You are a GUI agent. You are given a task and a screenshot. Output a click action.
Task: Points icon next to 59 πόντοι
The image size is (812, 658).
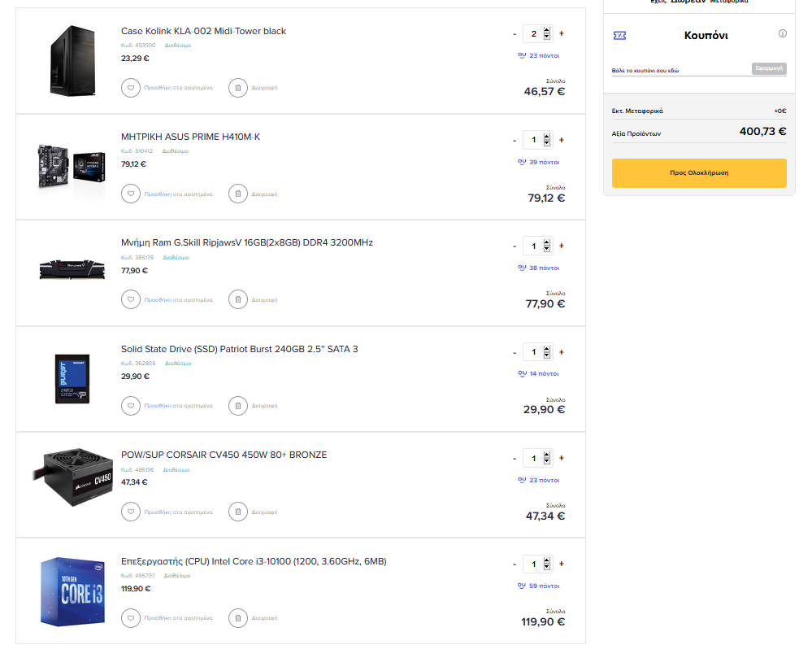pyautogui.click(x=522, y=586)
